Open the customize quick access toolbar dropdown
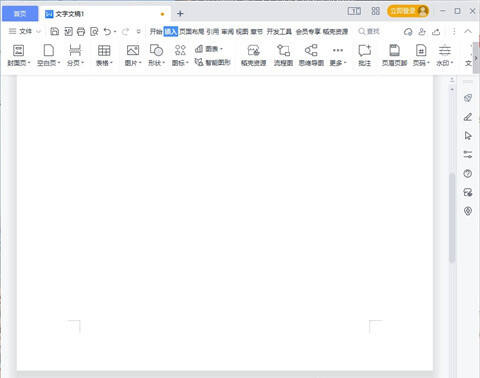 138,32
